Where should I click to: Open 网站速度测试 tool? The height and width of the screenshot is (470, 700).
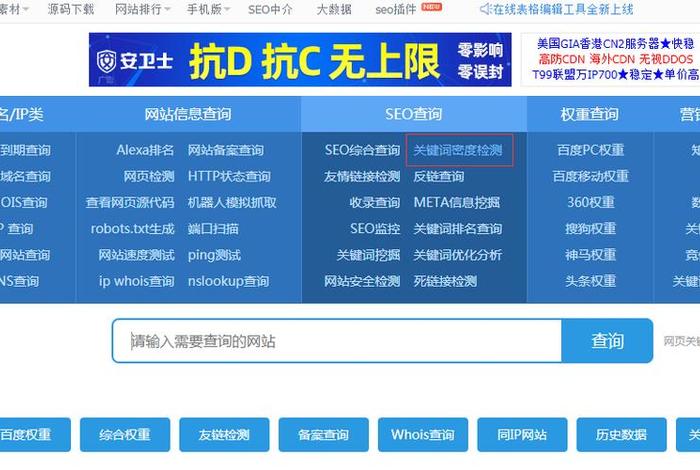tap(136, 255)
